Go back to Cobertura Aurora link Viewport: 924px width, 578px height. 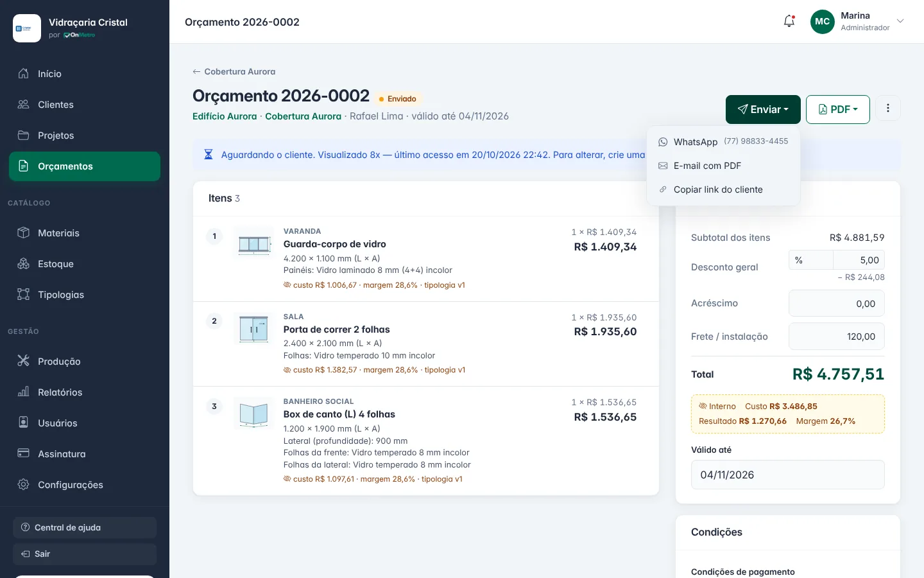tap(234, 71)
